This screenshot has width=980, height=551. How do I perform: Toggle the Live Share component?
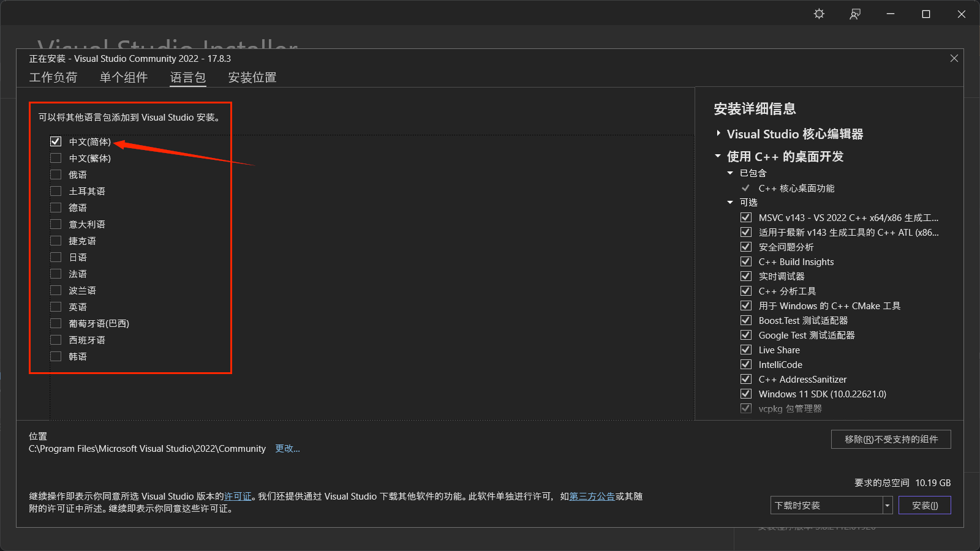click(x=746, y=350)
